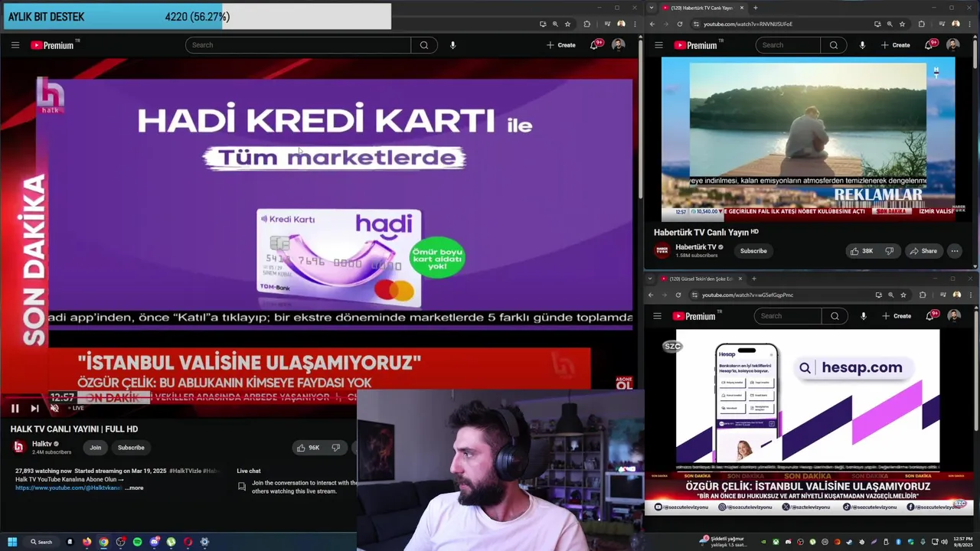Screen dimensions: 980x551
Task: Click zoom icon in Halk TV window address bar
Action: coord(555,24)
